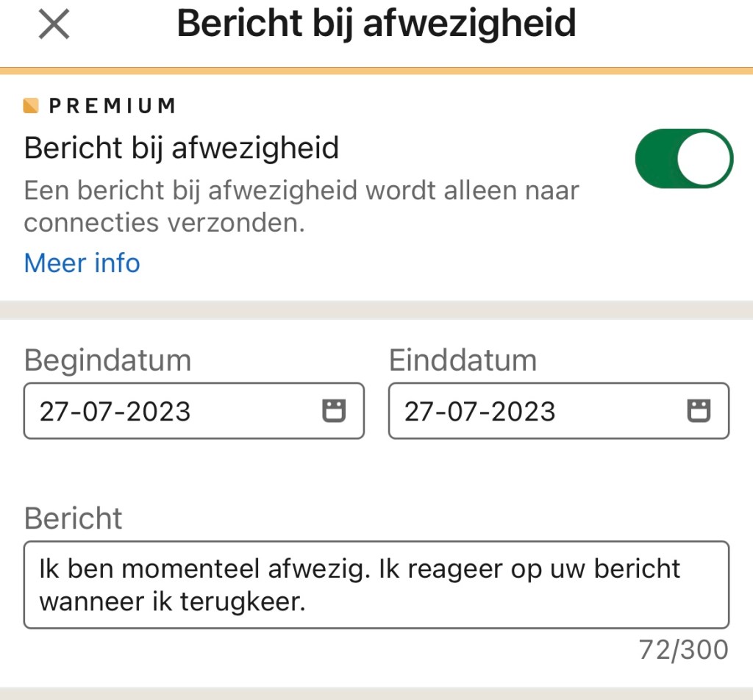Click the gold Premium badge icon

(31, 106)
